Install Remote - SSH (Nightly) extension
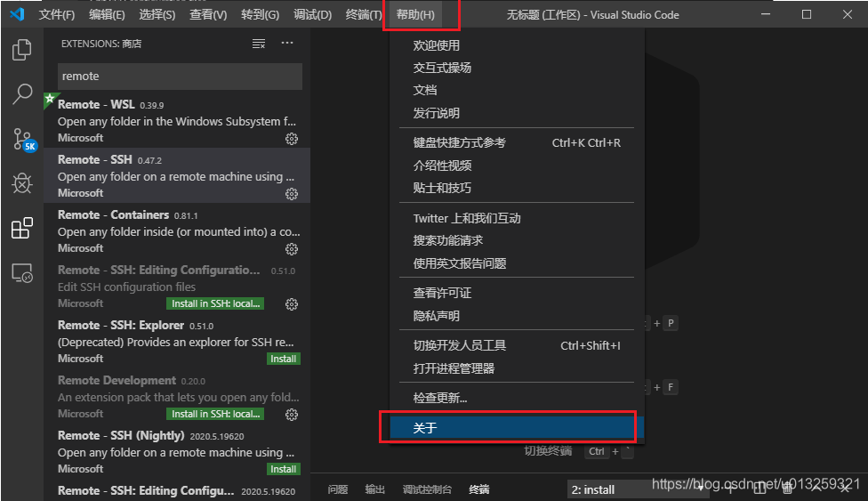Screen dimensions: 868x501 pos(284,470)
